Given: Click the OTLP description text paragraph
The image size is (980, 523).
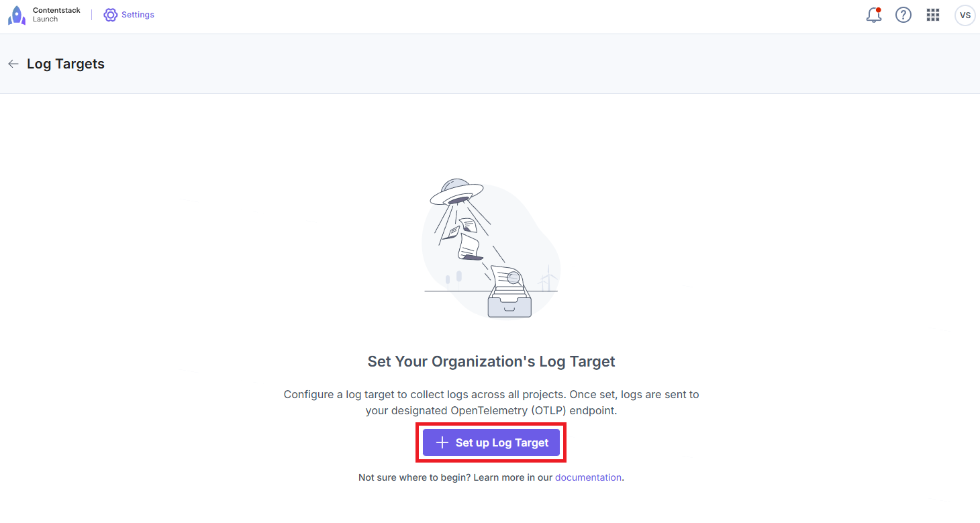Looking at the screenshot, I should click(x=491, y=402).
